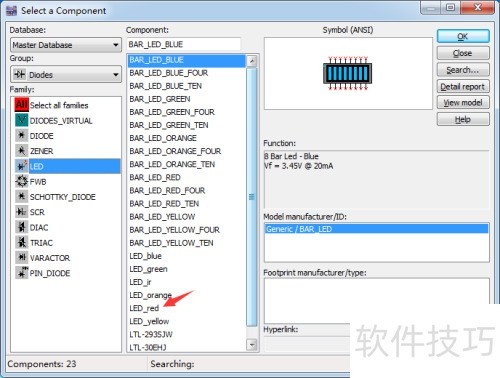Select BAR_LED_YELLOW_FOUR component
Image resolution: width=500 pixels, height=378 pixels.
point(175,230)
